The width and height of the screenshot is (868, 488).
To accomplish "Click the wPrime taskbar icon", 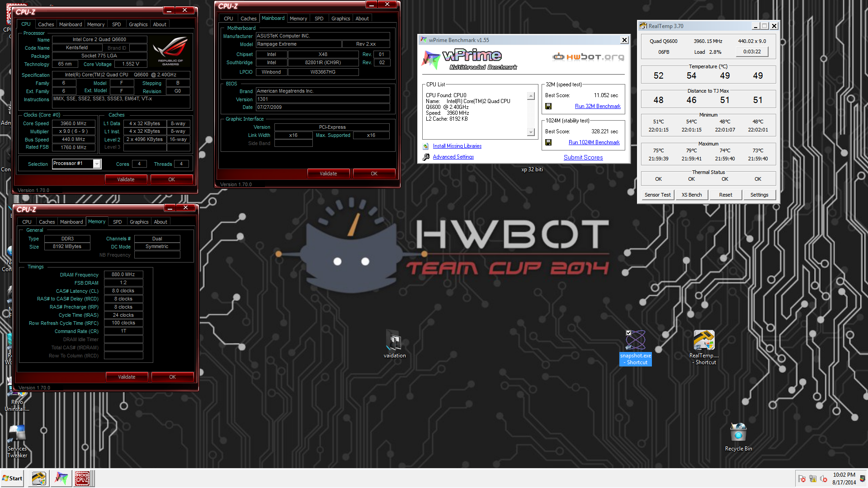I will pos(61,478).
